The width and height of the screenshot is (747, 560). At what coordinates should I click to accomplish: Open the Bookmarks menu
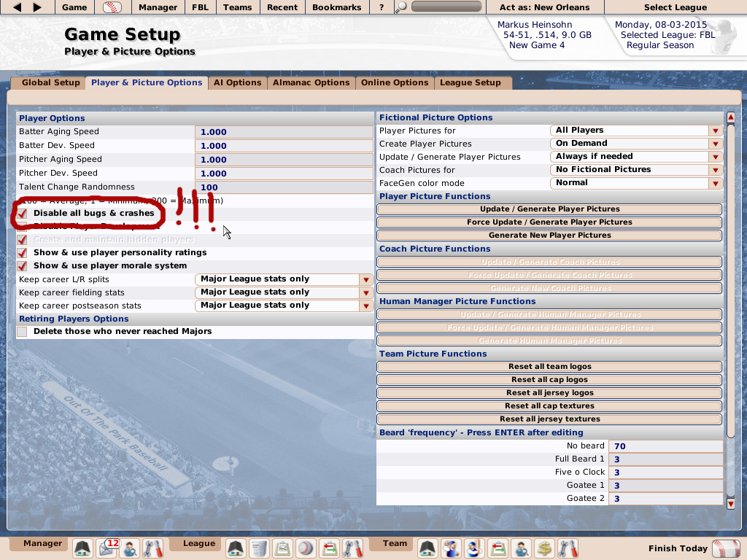(336, 7)
